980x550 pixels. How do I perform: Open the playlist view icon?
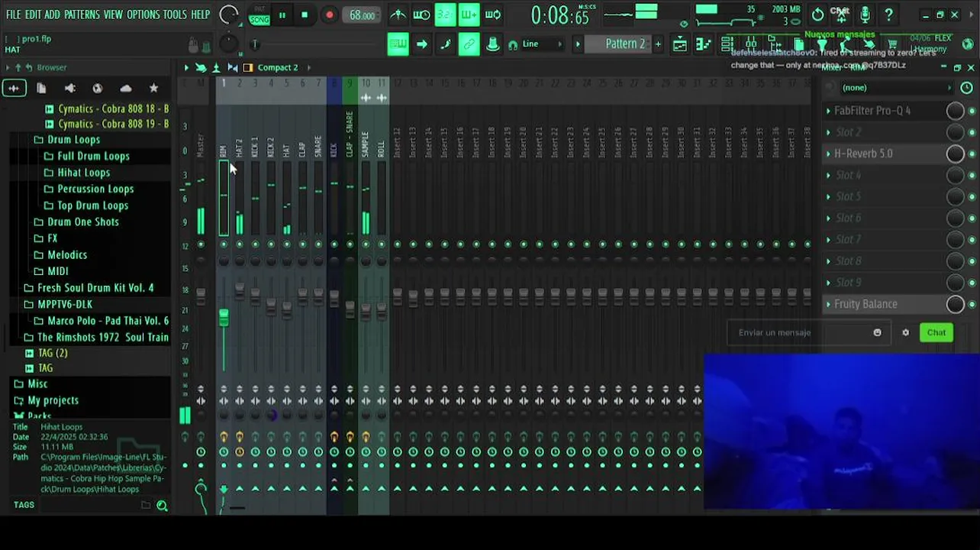(679, 44)
